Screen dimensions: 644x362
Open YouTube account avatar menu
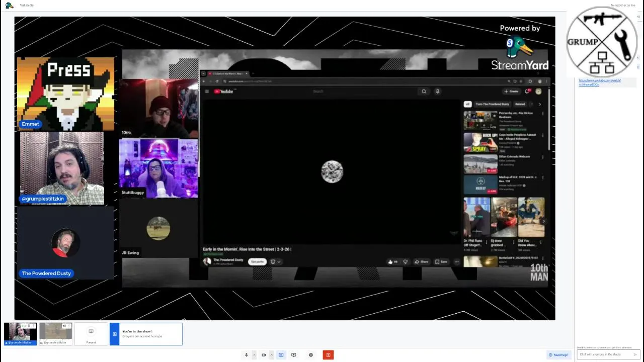tap(538, 91)
